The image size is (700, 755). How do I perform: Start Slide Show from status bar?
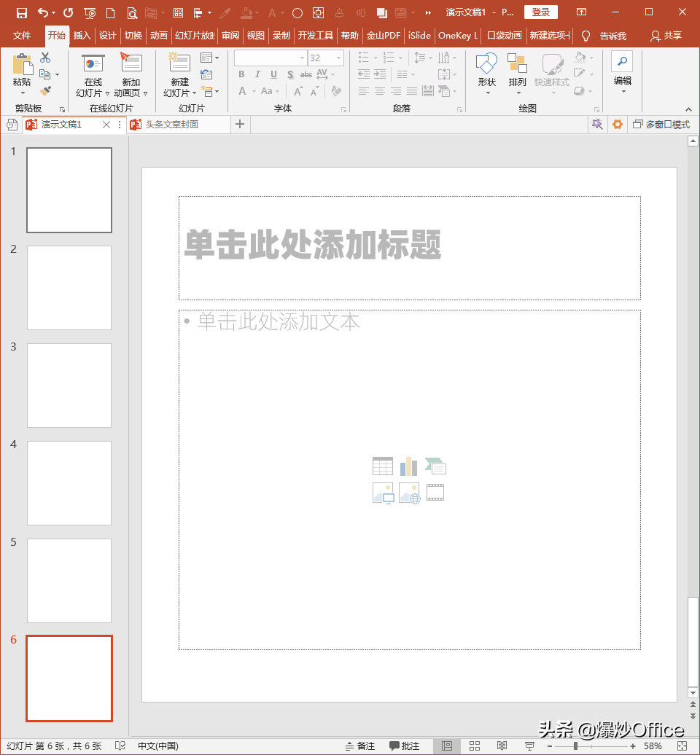529,746
